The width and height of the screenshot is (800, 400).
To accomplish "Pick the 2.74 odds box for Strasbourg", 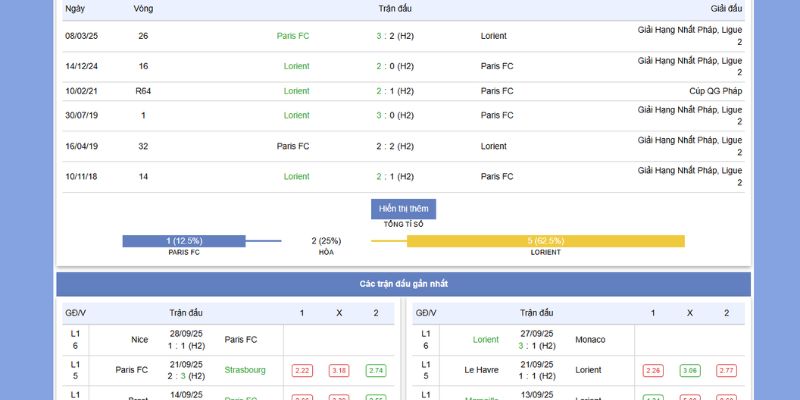I will 376,370.
